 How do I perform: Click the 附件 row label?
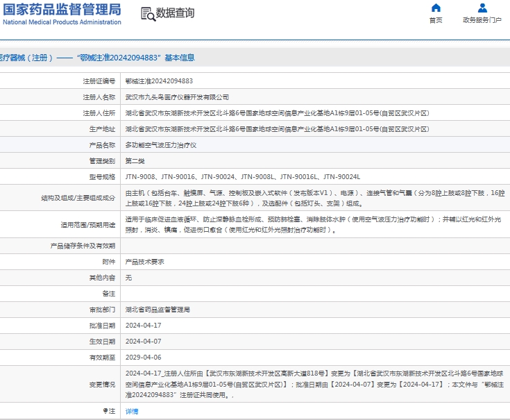[x=109, y=262]
